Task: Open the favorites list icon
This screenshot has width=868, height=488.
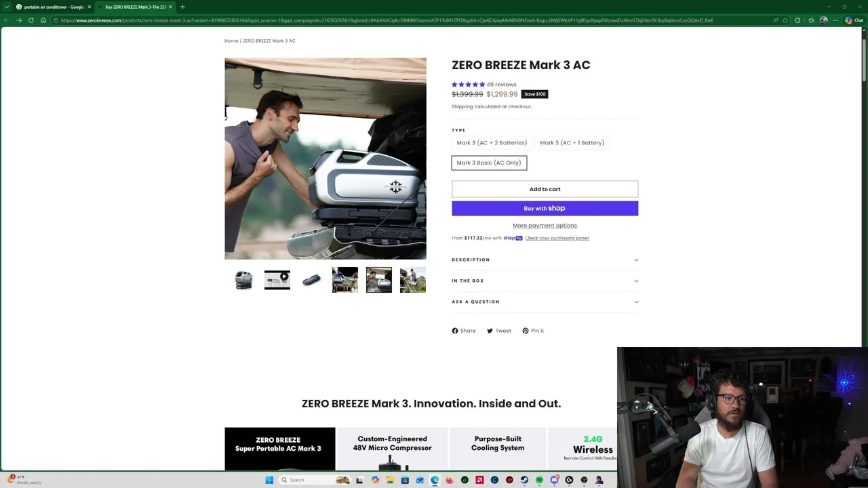Action: click(811, 20)
